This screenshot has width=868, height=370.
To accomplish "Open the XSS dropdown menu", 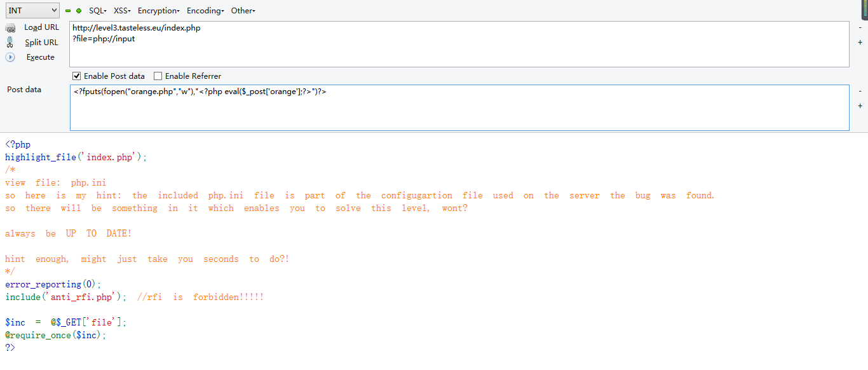I will [122, 11].
